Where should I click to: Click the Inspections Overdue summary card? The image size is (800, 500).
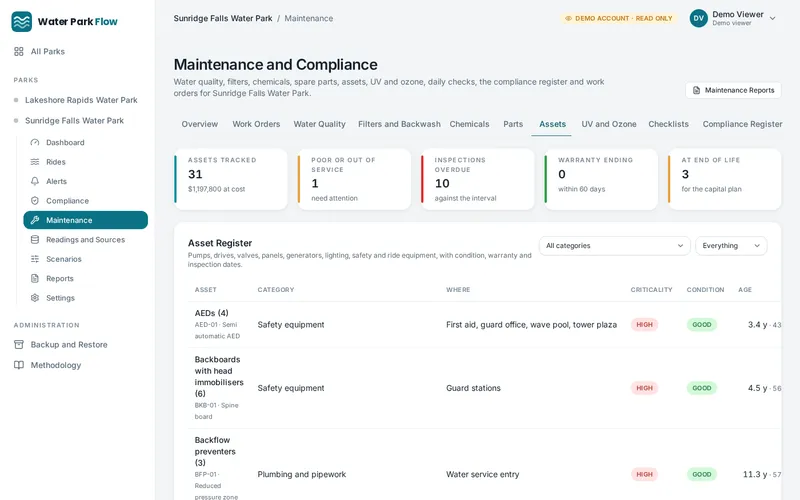(x=478, y=179)
